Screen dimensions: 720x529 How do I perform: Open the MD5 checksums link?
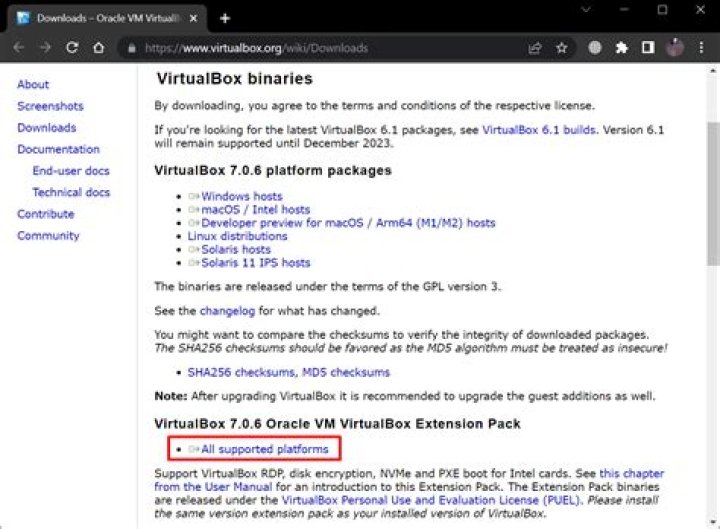pyautogui.click(x=346, y=372)
